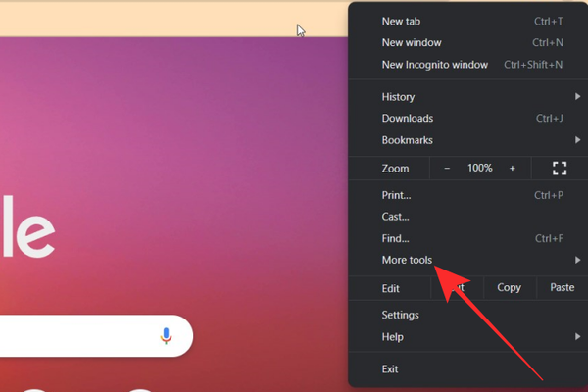
Task: Select the Print... menu option
Action: [x=396, y=195]
